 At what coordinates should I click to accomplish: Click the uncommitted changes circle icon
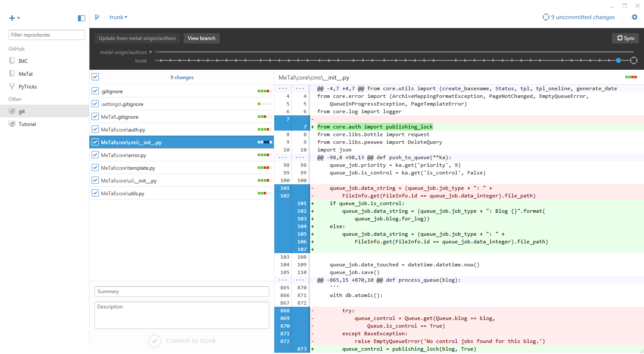[x=546, y=17]
